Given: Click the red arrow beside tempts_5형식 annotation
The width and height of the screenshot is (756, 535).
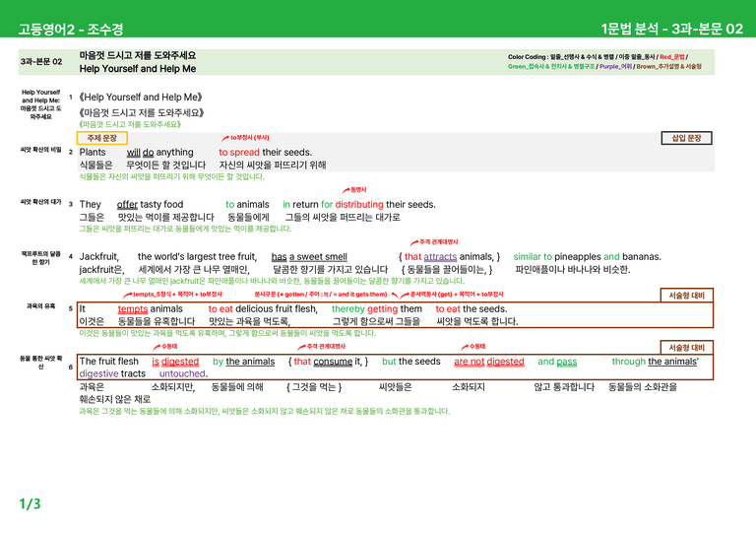Looking at the screenshot, I should tap(127, 295).
